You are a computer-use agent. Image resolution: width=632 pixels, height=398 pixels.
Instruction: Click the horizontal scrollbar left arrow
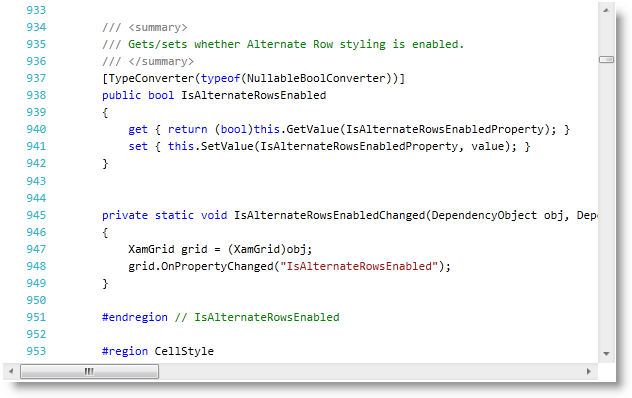pos(11,371)
